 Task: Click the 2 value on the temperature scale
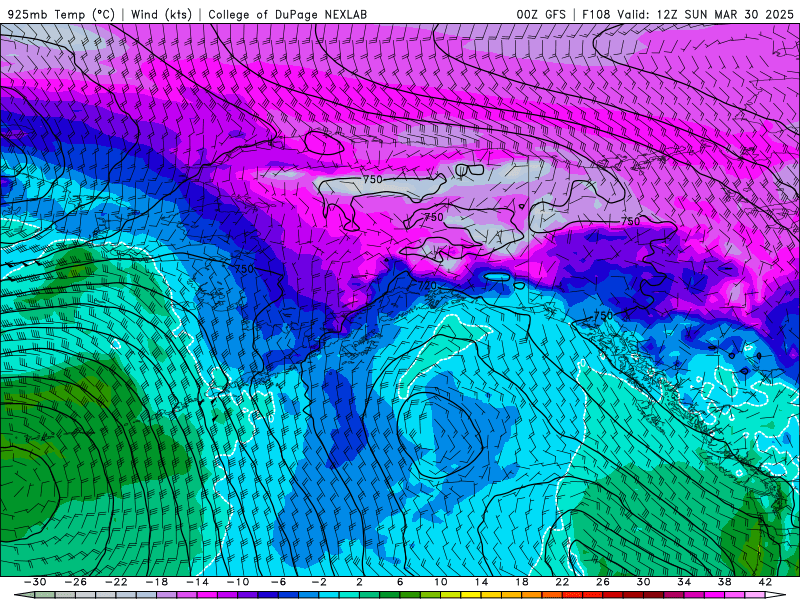click(359, 582)
